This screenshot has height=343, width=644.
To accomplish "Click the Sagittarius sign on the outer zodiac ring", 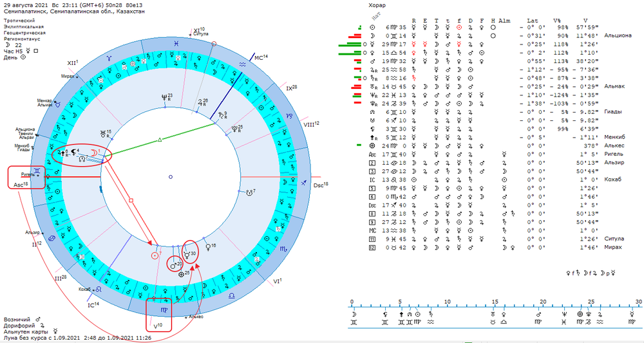I will point(305,183).
